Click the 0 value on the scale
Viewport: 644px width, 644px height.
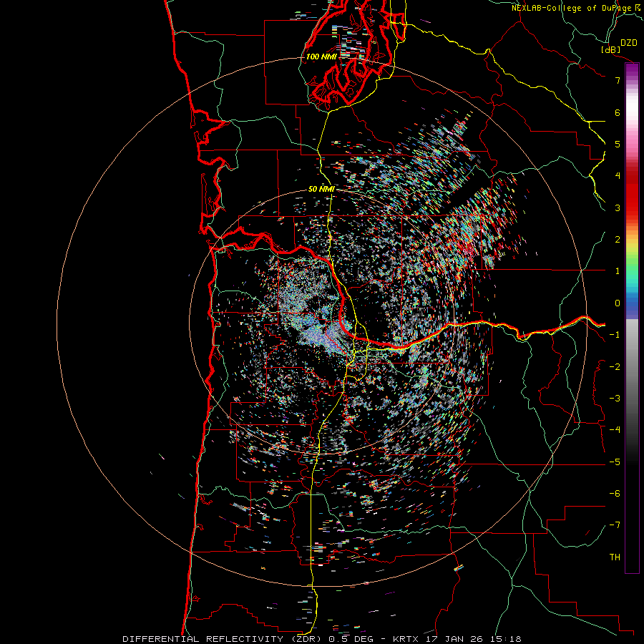coord(618,303)
